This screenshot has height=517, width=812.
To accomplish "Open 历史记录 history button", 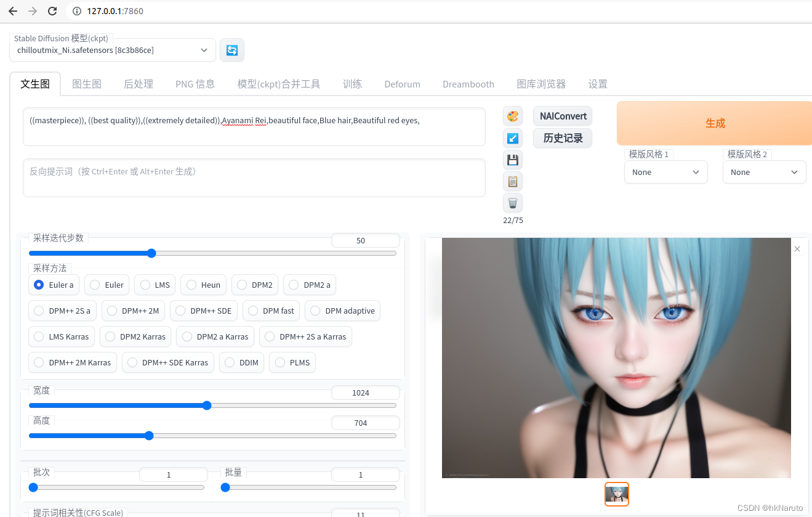I will point(563,138).
